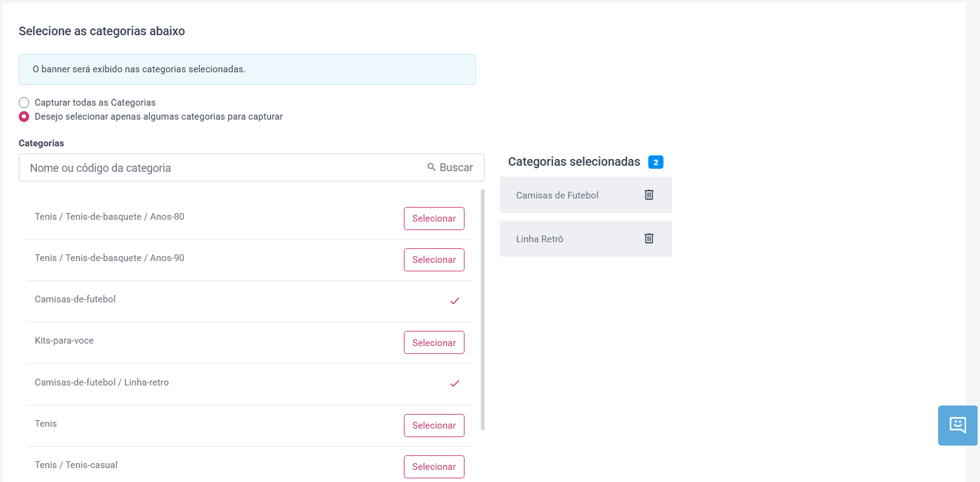Image resolution: width=980 pixels, height=482 pixels.
Task: Open the chat support widget icon
Action: pos(958,426)
